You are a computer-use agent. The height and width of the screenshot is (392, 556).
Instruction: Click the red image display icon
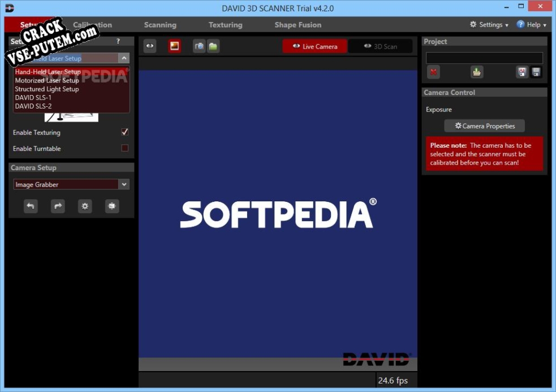click(x=174, y=46)
